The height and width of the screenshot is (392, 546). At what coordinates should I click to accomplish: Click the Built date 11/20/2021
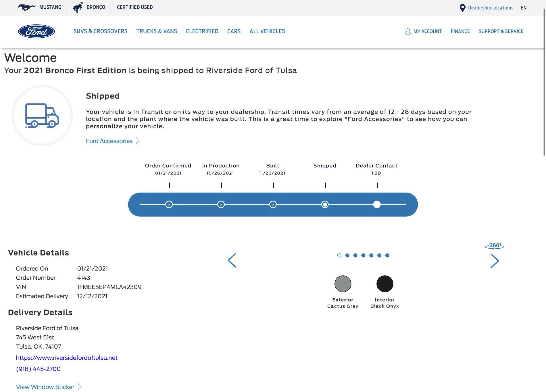click(272, 173)
